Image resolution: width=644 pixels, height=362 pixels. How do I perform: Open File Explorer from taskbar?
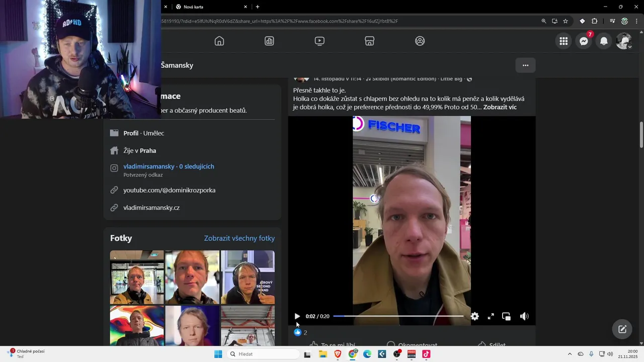(323, 354)
